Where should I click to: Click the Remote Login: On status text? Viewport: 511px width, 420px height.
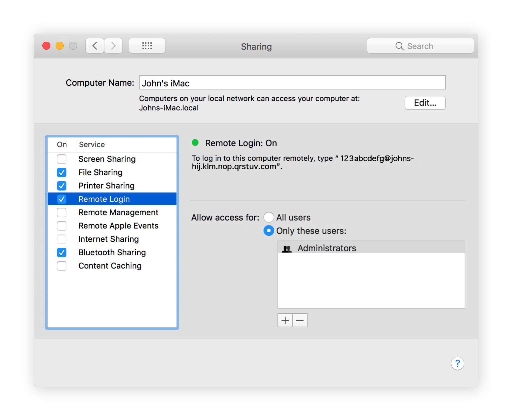(x=241, y=143)
